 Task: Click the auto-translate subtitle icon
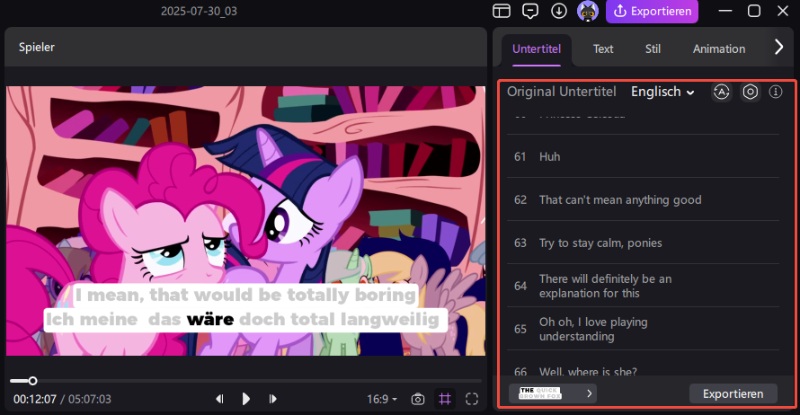click(x=721, y=92)
